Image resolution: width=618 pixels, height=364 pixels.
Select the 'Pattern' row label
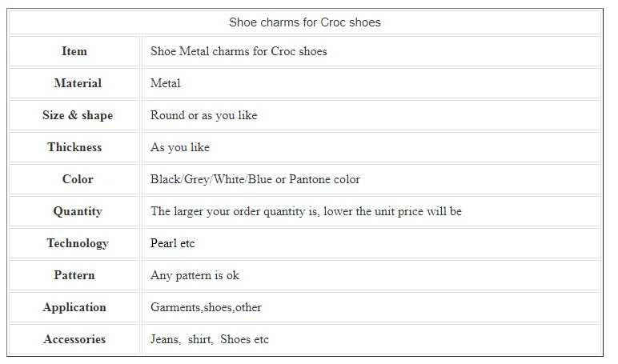74,275
